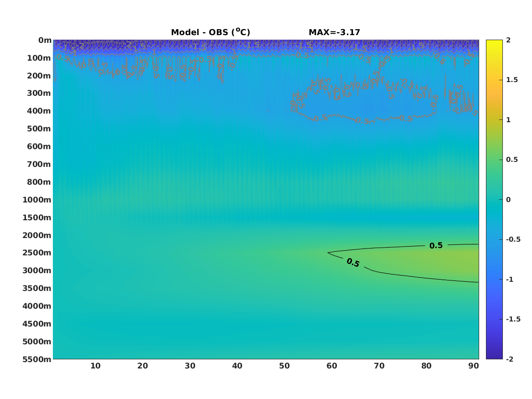Select the "4000m" depth axis label

click(x=37, y=306)
